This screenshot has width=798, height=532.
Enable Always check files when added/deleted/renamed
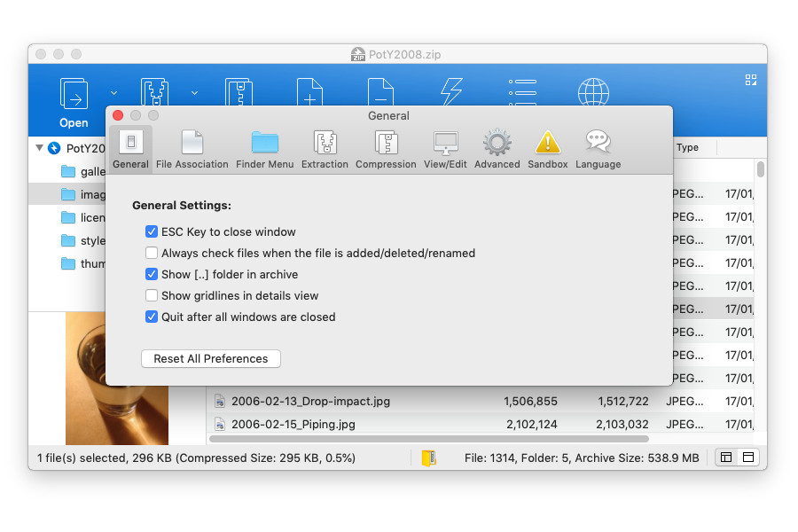[152, 254]
